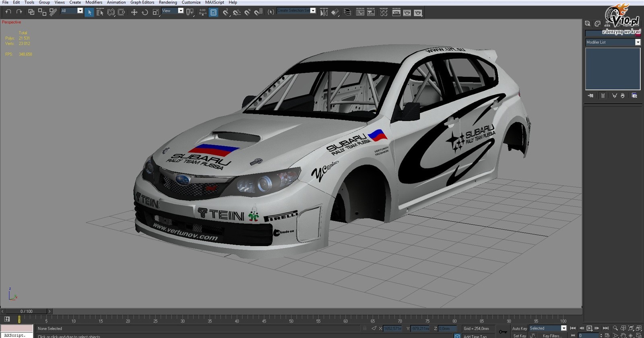
Task: Click the Undo arrow icon
Action: (8, 12)
